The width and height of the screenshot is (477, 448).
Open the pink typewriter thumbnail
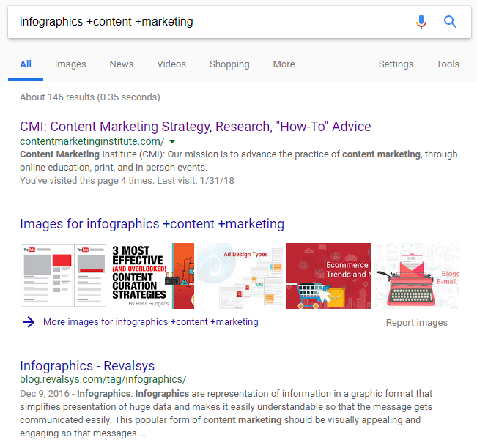point(417,276)
